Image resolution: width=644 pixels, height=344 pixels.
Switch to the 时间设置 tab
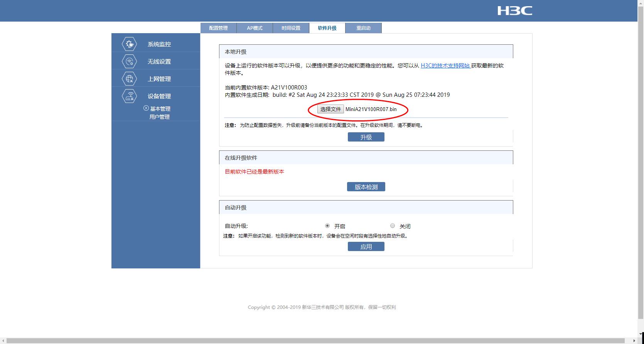(x=291, y=28)
